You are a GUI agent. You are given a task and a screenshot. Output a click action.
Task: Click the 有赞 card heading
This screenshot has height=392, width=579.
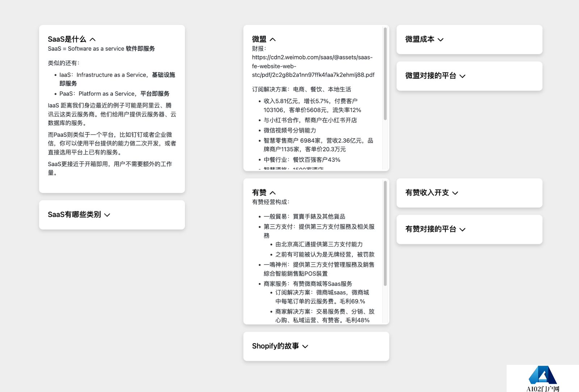click(259, 193)
